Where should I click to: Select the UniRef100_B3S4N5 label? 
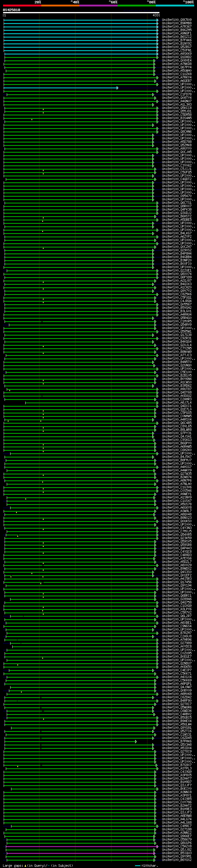pyautogui.click(x=176, y=118)
